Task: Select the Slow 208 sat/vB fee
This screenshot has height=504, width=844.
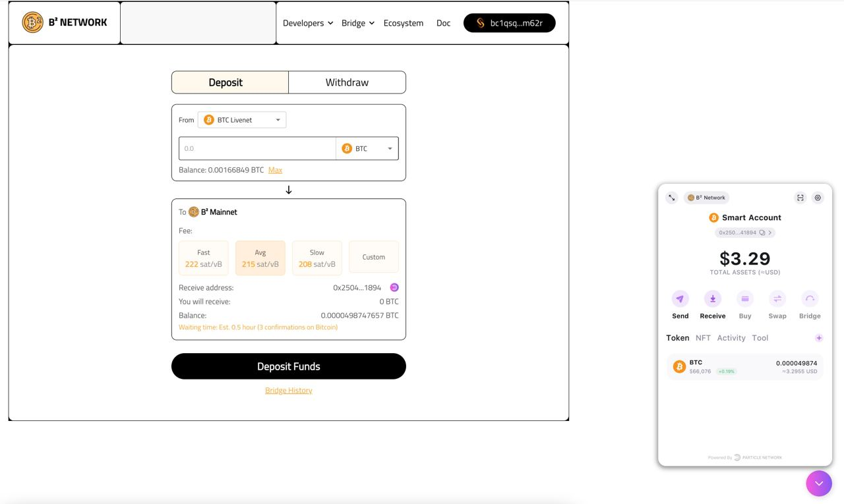Action: (317, 258)
